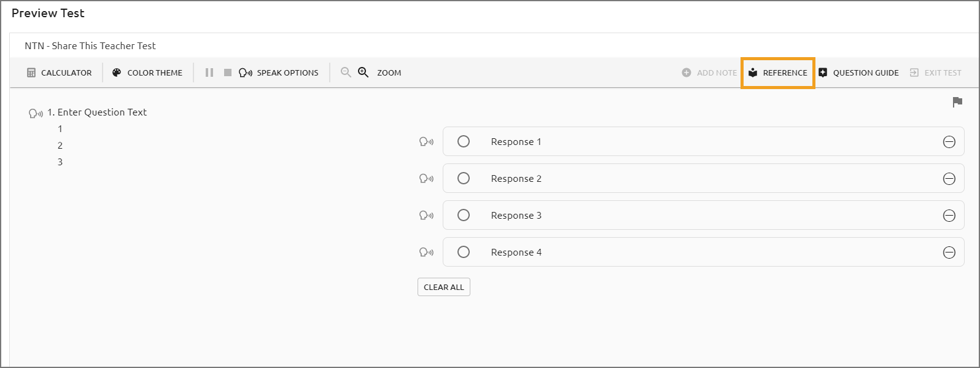
Task: Click the Clear All button
Action: (x=444, y=287)
